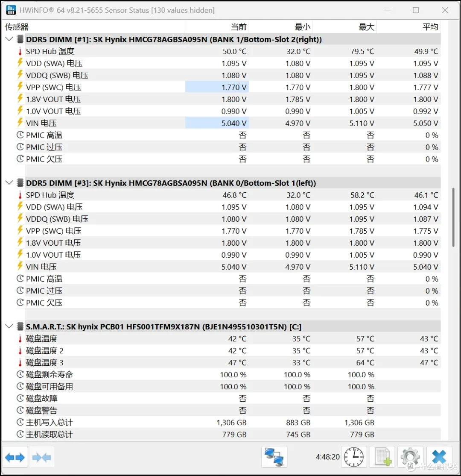Click lightning icon of DIMM #1 VDD (SWA) 电压
The width and height of the screenshot is (461, 476).
pyautogui.click(x=20, y=63)
